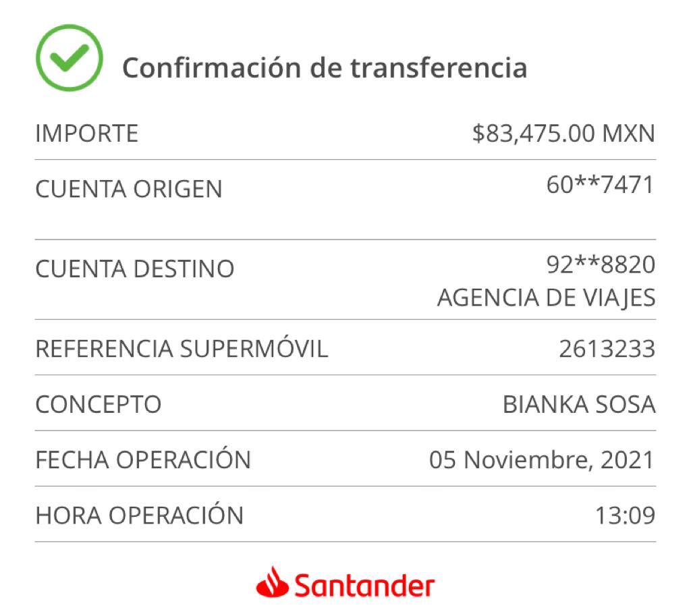691x616 pixels.
Task: Click the CUENTA ORIGEN label
Action: click(x=129, y=189)
